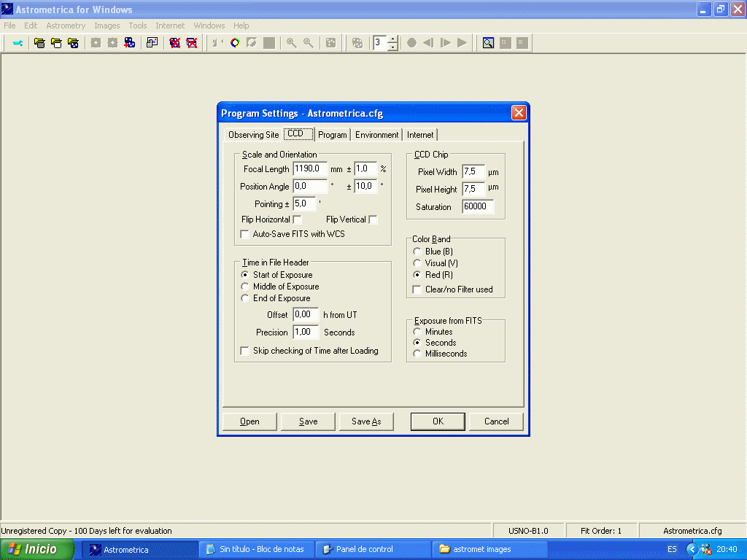Image resolution: width=747 pixels, height=560 pixels.
Task: Select End of Exposure radio button
Action: point(245,298)
